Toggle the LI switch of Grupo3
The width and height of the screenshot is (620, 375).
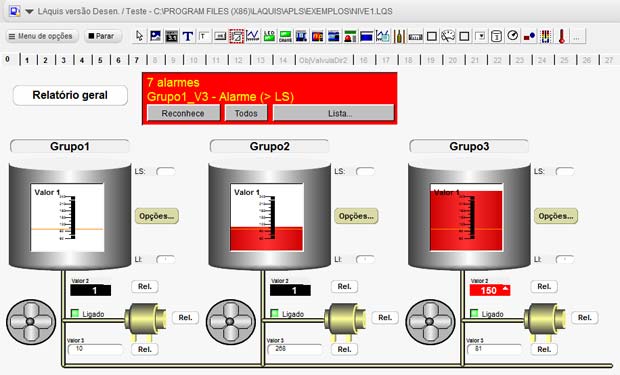[565, 259]
